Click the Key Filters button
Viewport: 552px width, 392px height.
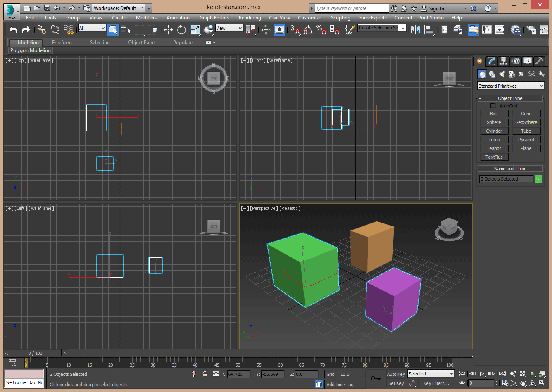click(436, 383)
